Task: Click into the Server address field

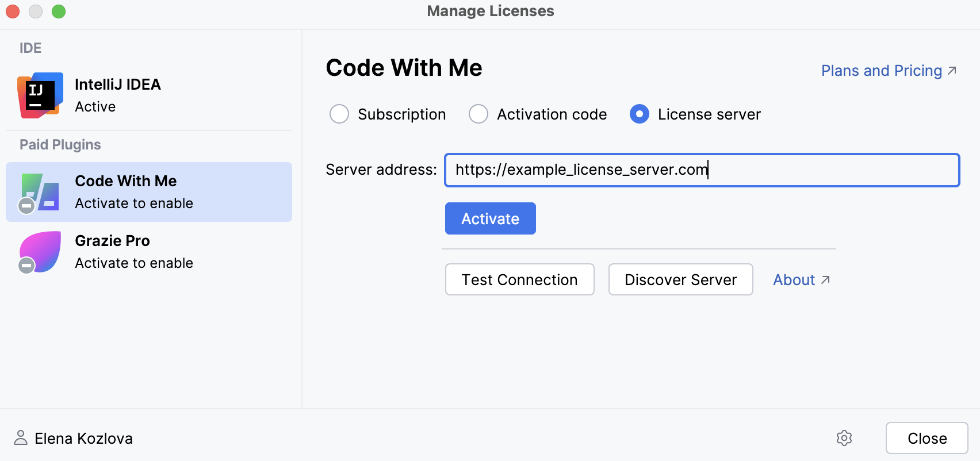Action: pyautogui.click(x=702, y=170)
